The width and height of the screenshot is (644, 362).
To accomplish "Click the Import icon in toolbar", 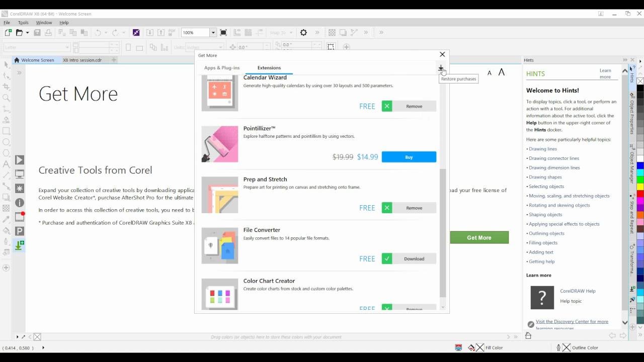I will pyautogui.click(x=150, y=32).
